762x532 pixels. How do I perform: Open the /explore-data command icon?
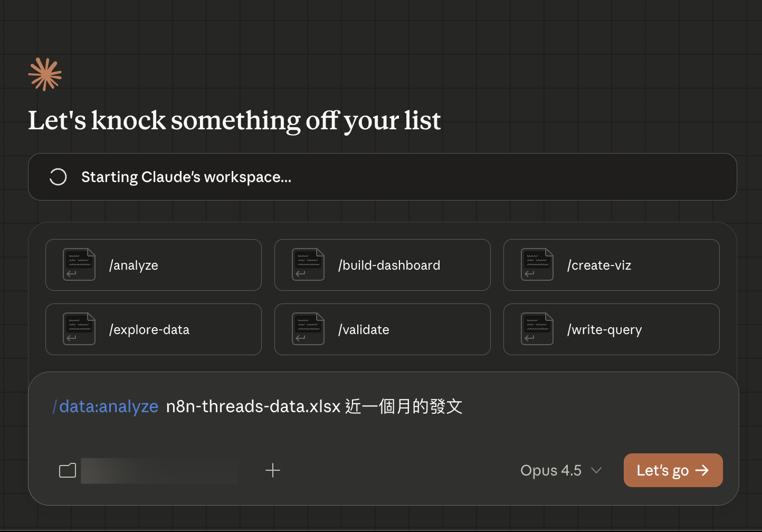pos(79,329)
